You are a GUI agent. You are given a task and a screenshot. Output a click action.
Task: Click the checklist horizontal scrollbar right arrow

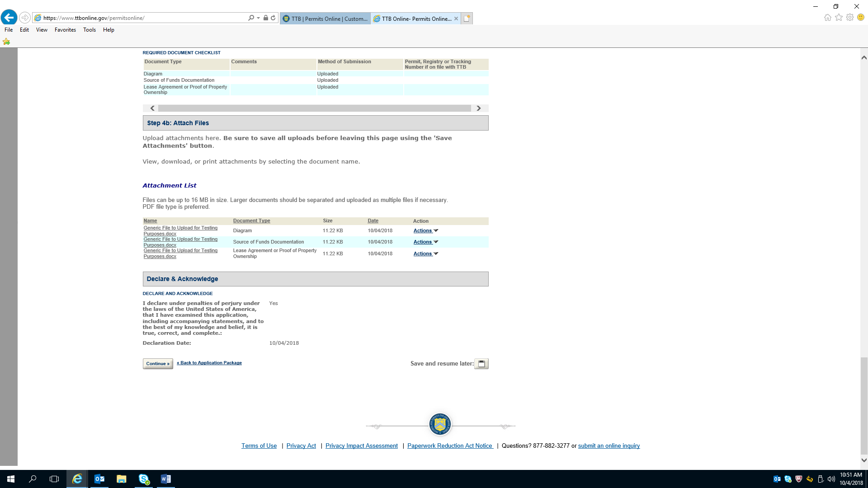pos(479,108)
